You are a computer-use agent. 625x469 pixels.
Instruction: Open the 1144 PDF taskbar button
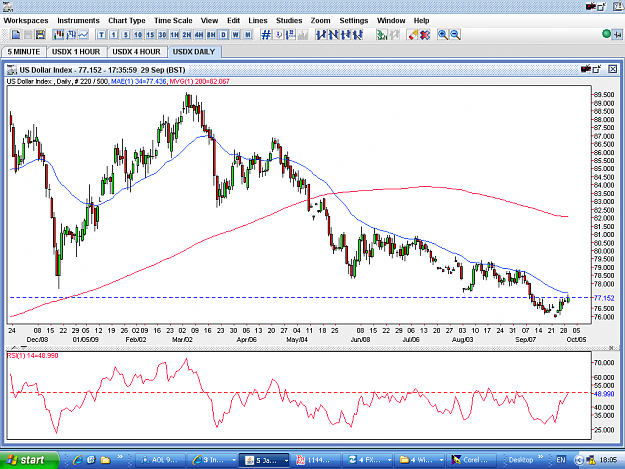point(315,460)
